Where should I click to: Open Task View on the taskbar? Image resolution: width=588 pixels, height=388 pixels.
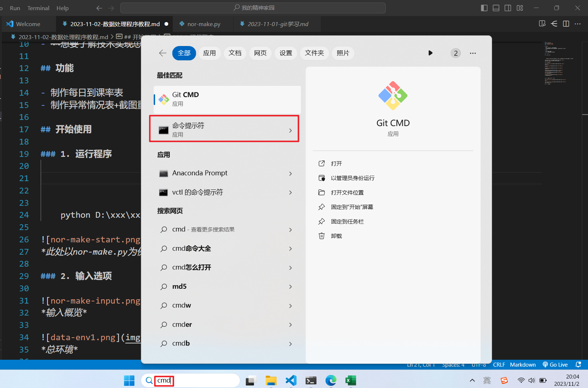[x=250, y=380]
